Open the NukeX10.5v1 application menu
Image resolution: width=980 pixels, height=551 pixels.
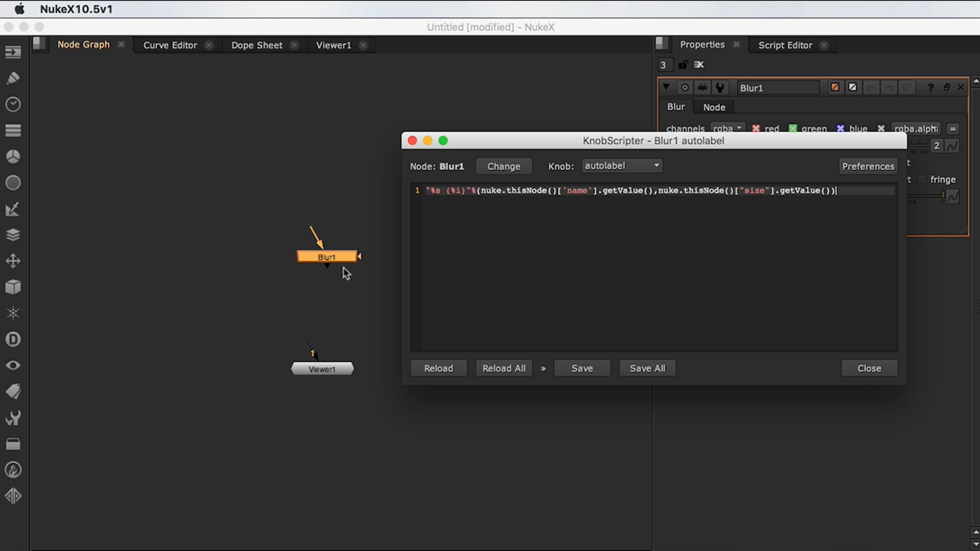pos(76,9)
